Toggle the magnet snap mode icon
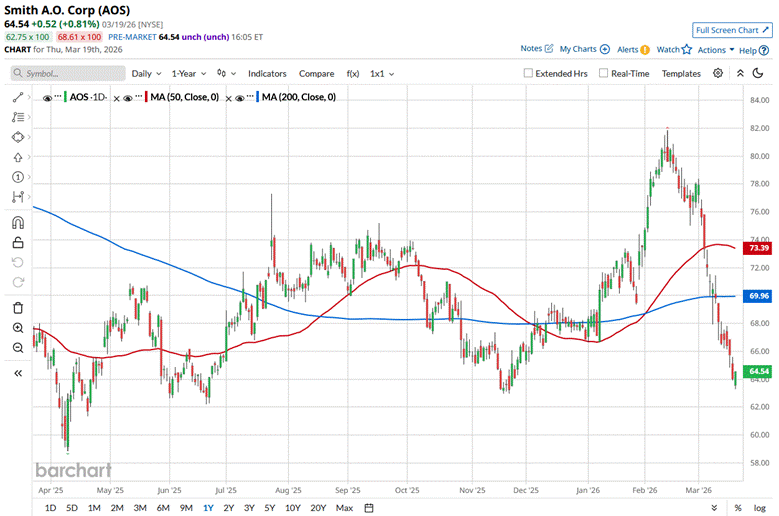The height and width of the screenshot is (516, 779). [18, 222]
